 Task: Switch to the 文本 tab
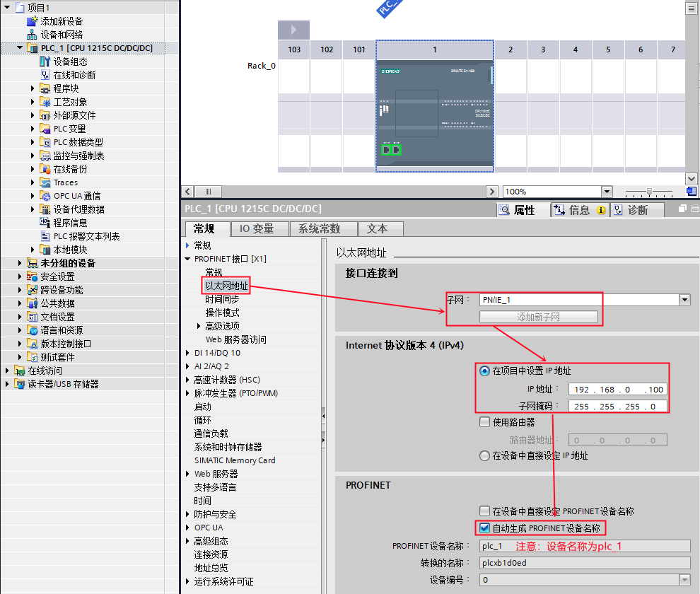381,228
